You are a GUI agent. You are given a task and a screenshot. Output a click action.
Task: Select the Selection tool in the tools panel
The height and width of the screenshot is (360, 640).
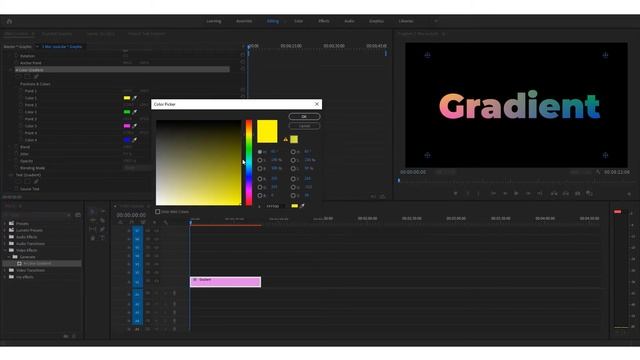93,211
